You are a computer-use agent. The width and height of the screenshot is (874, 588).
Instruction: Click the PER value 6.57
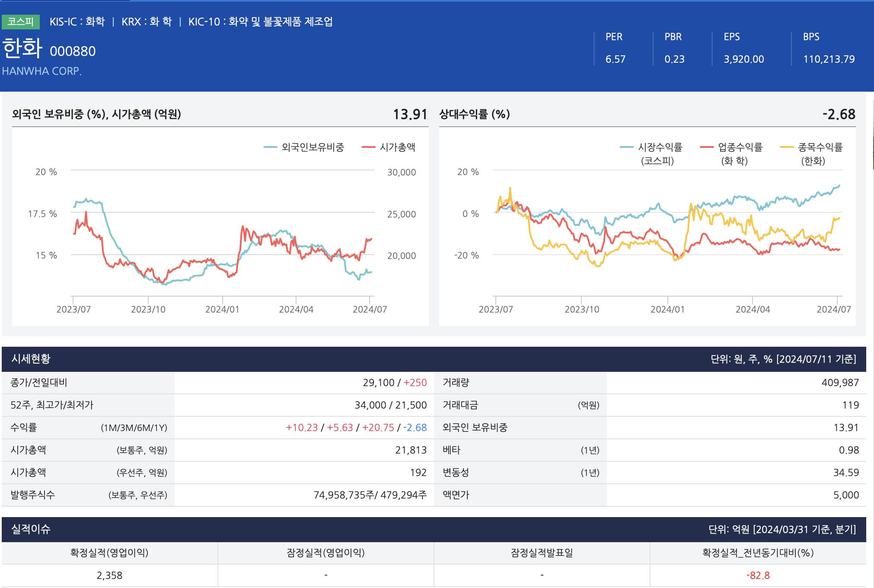point(615,59)
